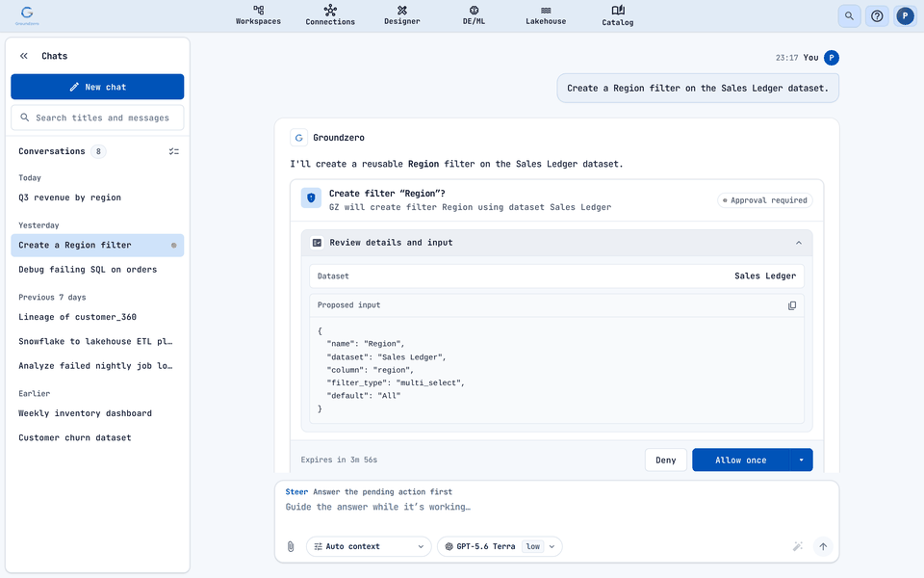Click the Conversations count badge 8
924x578 pixels.
pos(98,151)
